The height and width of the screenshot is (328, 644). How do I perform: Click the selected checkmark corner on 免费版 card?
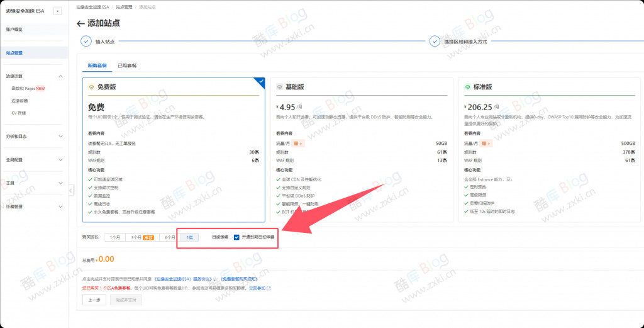[x=261, y=81]
